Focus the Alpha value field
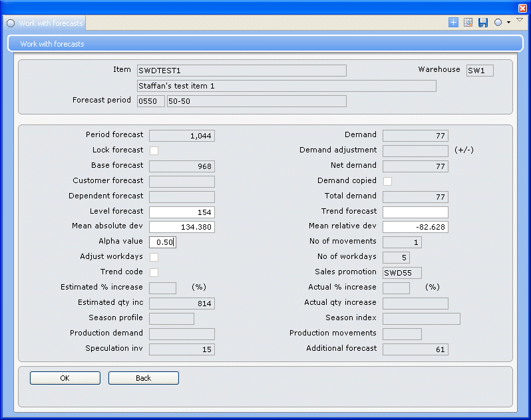This screenshot has width=531, height=420. 162,242
